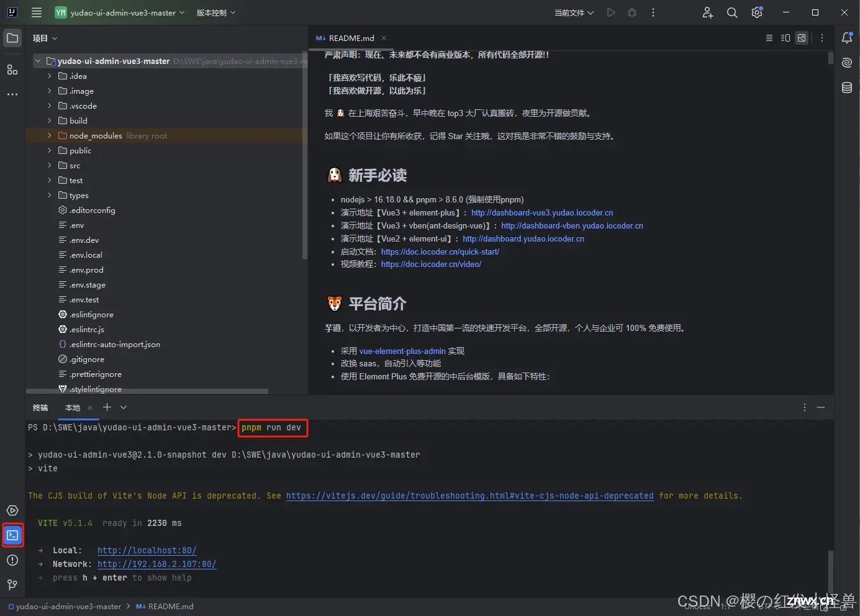Open the vitejs.dev troubleshooting link
Screen dimensions: 860x616
(x=469, y=496)
